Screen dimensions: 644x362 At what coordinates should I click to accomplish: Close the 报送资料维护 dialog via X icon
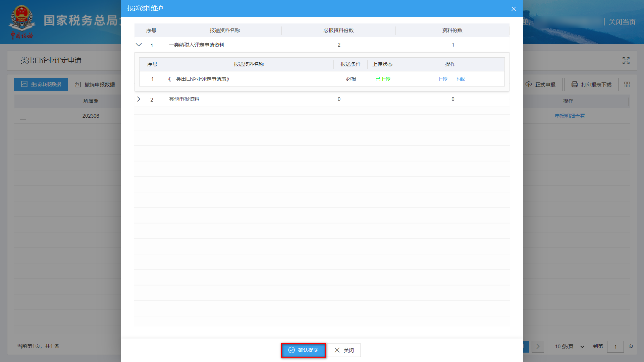click(514, 9)
